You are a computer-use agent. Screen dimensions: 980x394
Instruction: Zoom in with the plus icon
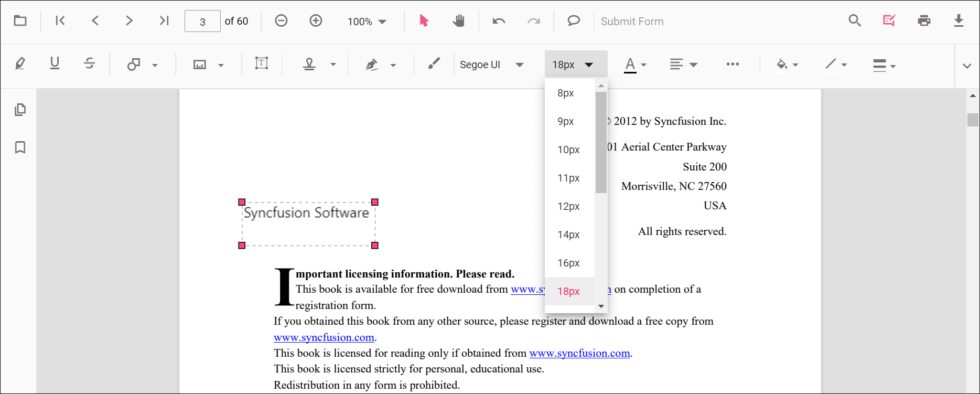[x=316, y=21]
